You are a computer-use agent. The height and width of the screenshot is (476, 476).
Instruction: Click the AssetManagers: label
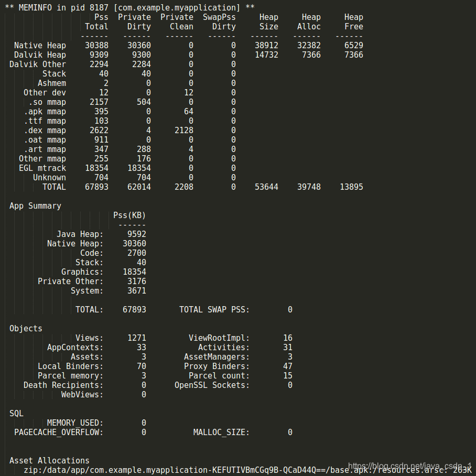pyautogui.click(x=217, y=356)
